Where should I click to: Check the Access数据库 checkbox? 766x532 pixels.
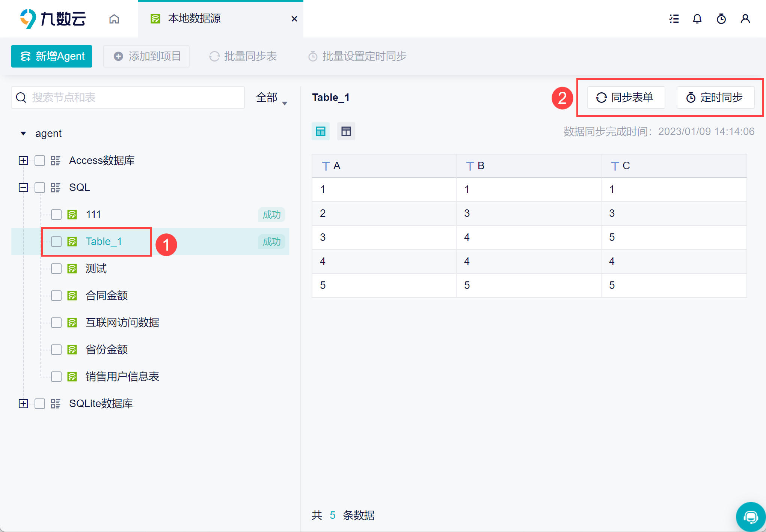click(x=40, y=161)
